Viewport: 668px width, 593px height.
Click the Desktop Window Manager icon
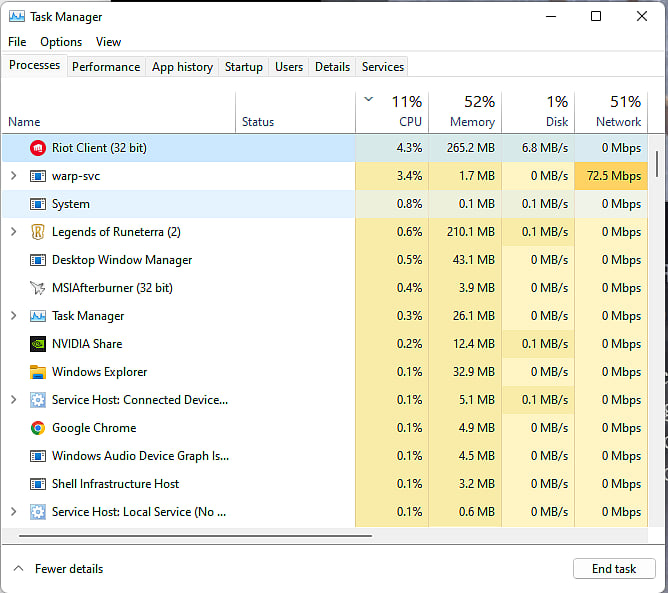coord(38,260)
